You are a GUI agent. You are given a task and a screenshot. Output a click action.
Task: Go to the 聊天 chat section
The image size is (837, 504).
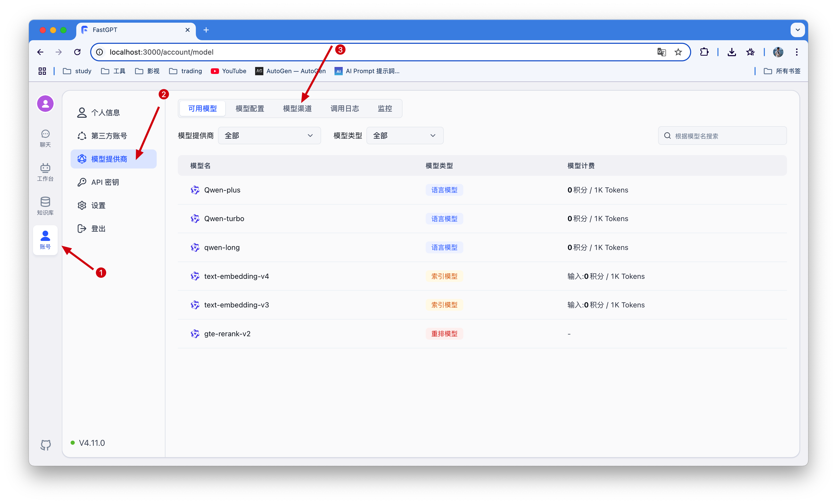tap(45, 138)
